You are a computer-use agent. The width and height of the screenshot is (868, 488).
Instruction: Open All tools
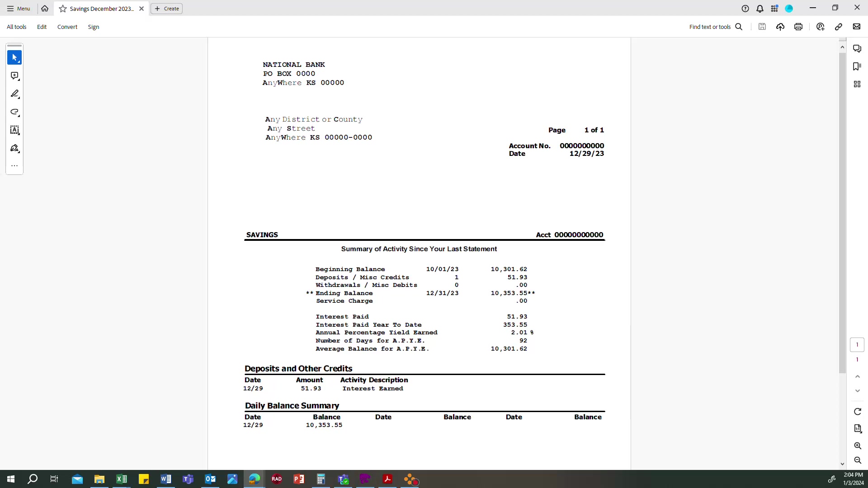coord(16,27)
